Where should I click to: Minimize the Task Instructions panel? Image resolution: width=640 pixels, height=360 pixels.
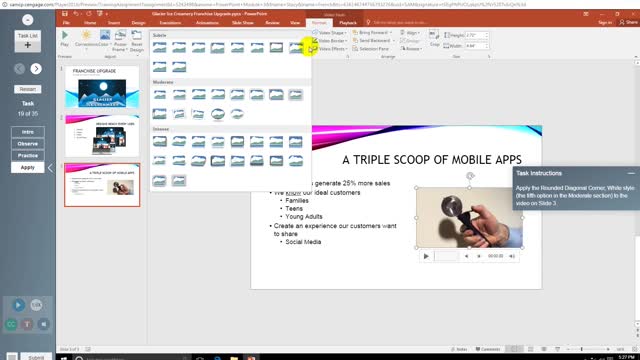pos(631,173)
